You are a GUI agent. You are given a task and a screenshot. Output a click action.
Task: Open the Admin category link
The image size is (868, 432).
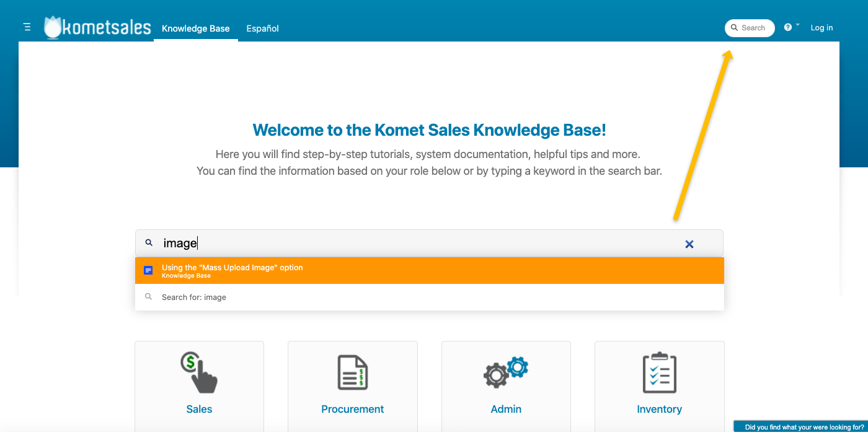[506, 409]
